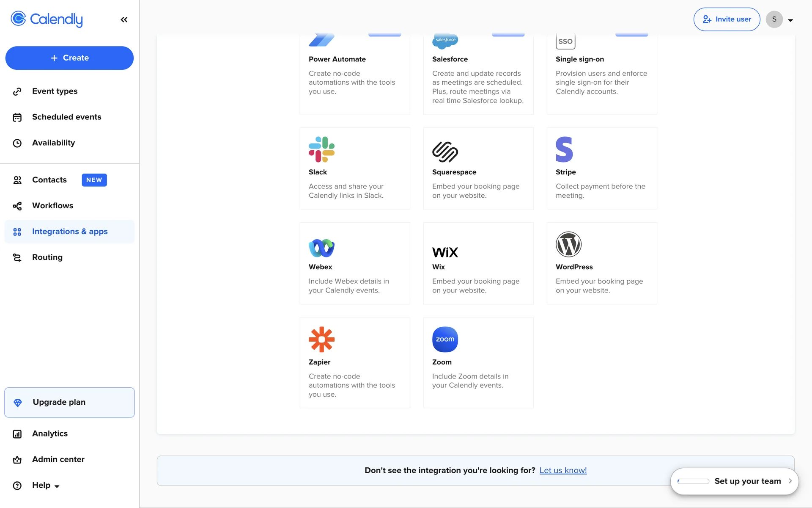The height and width of the screenshot is (508, 812).
Task: Expand the account avatar dropdown arrow
Action: (x=790, y=20)
